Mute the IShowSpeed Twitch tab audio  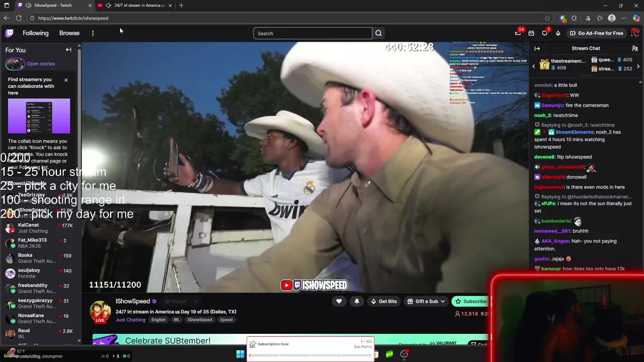pyautogui.click(x=28, y=5)
